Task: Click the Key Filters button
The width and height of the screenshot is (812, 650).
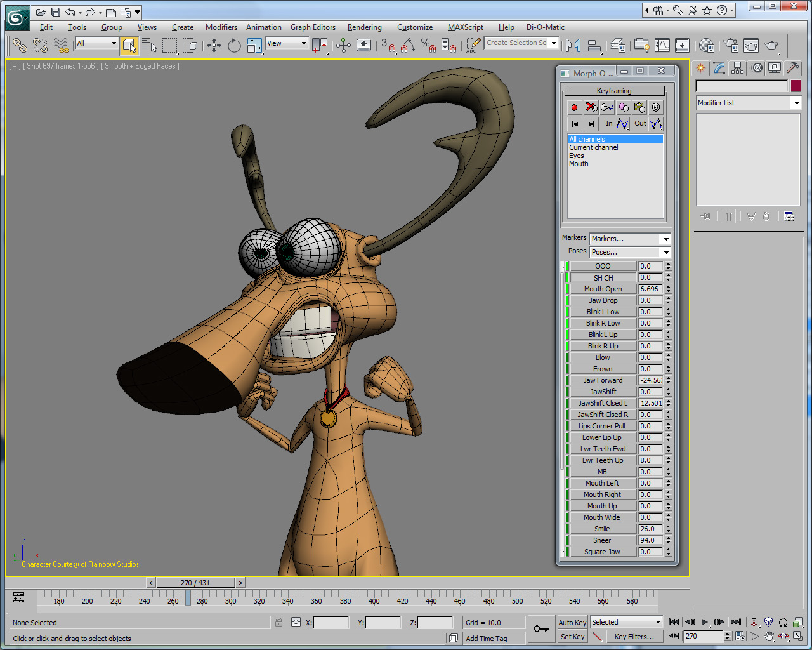Action: (x=633, y=637)
